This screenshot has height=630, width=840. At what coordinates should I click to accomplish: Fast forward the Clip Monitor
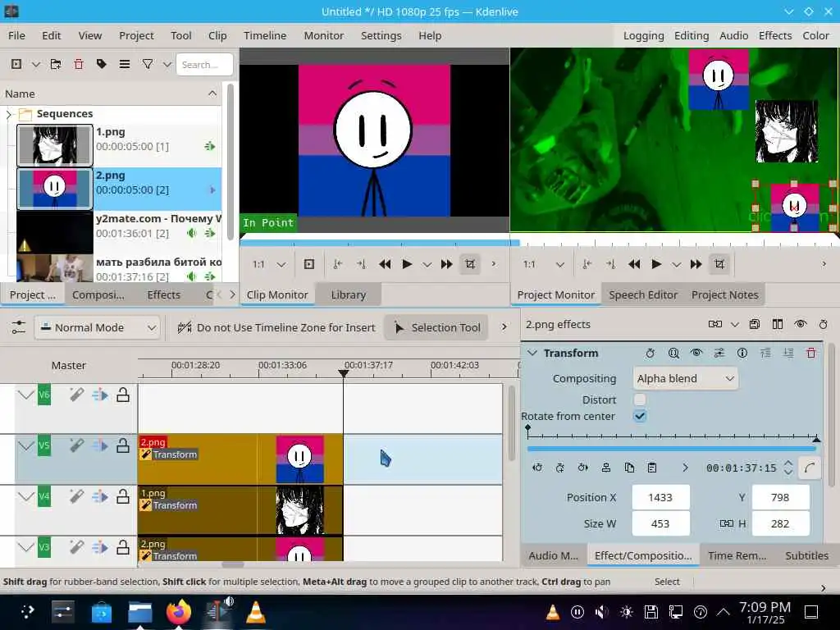point(447,264)
